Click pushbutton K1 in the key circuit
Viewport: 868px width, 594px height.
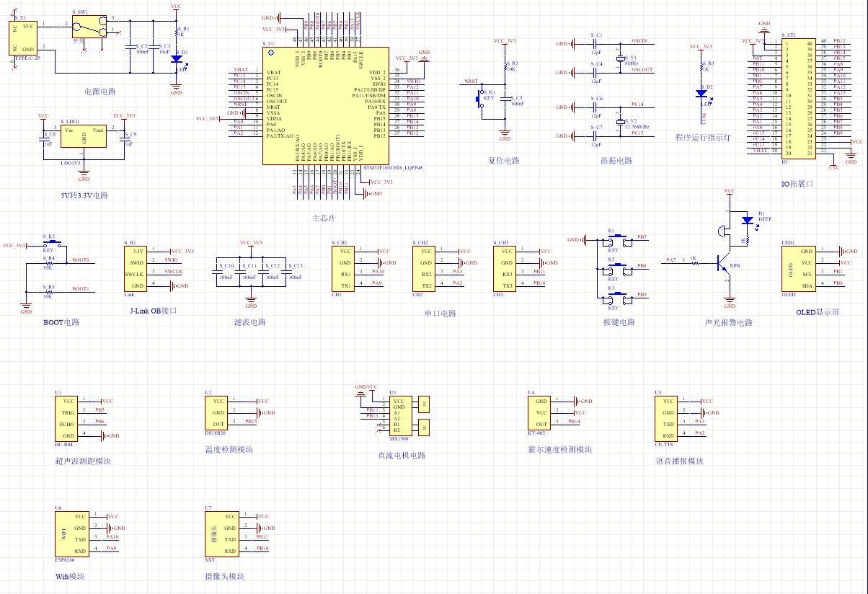(618, 240)
